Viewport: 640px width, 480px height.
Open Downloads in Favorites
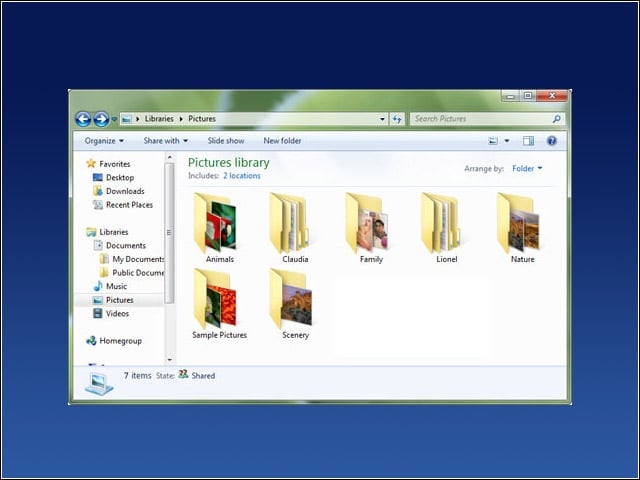click(x=125, y=191)
